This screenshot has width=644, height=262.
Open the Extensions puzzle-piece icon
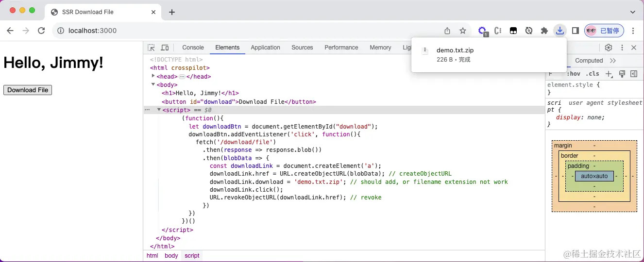544,31
